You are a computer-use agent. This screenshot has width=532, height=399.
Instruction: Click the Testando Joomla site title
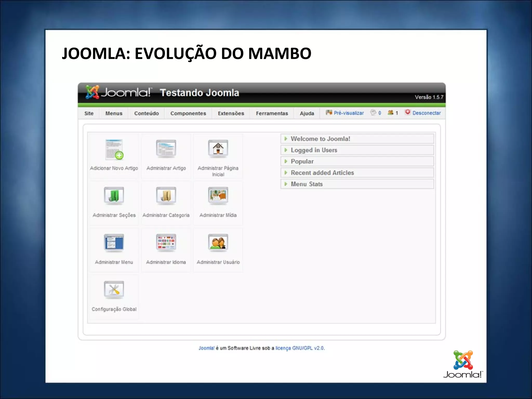199,93
